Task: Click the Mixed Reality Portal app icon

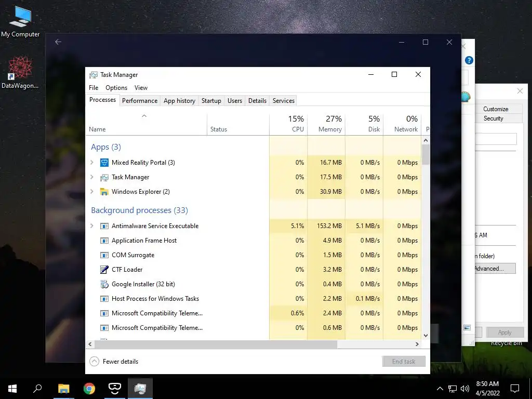Action: point(104,163)
